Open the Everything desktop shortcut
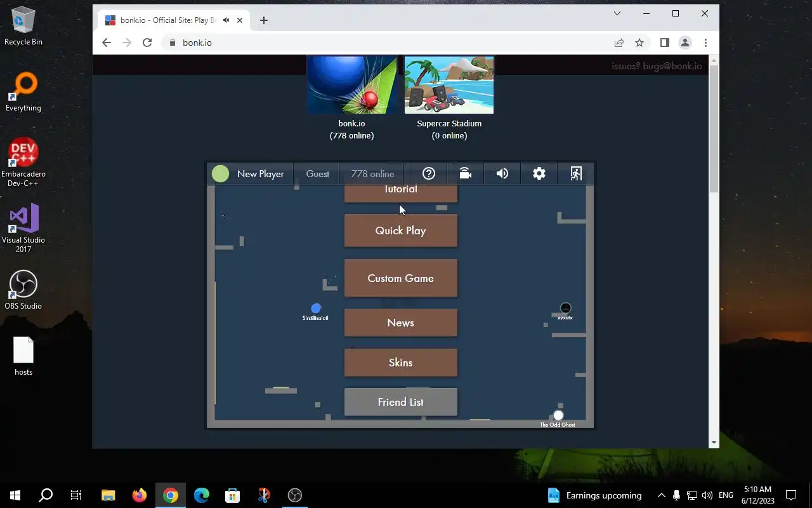Image resolution: width=812 pixels, height=508 pixels. 23,93
